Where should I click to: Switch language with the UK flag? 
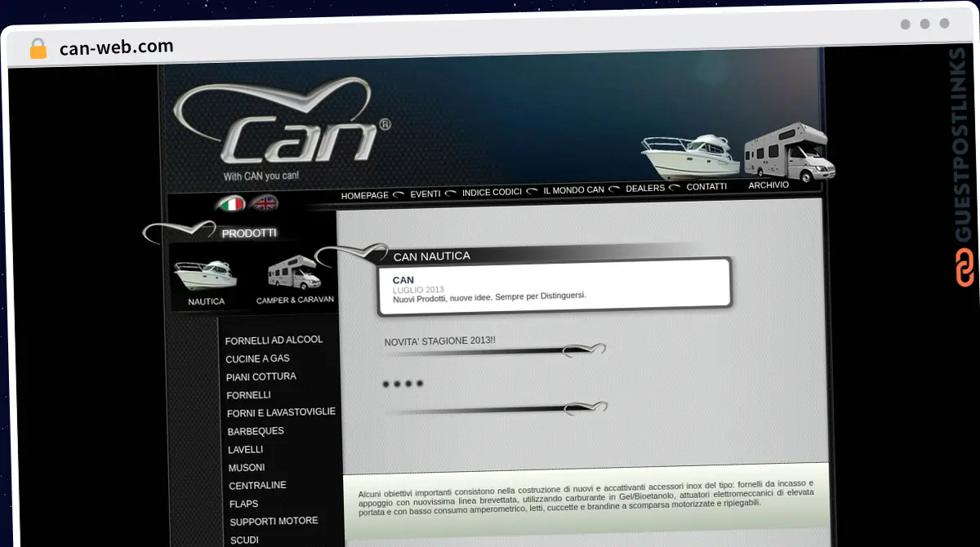(265, 202)
